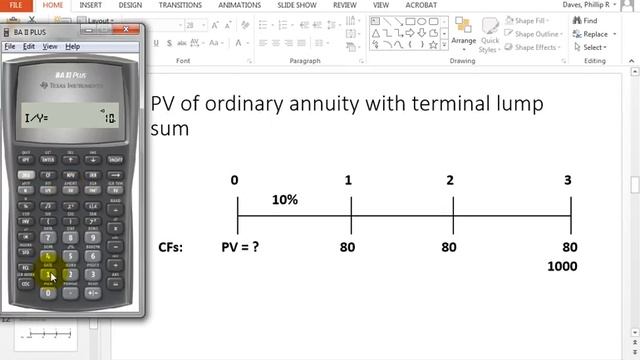Viewport: 640px width, 360px height.
Task: Click the +/- sign key on calculator
Action: coord(93,293)
